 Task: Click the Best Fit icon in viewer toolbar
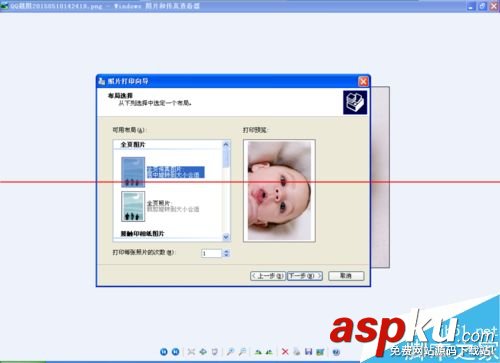point(191,352)
